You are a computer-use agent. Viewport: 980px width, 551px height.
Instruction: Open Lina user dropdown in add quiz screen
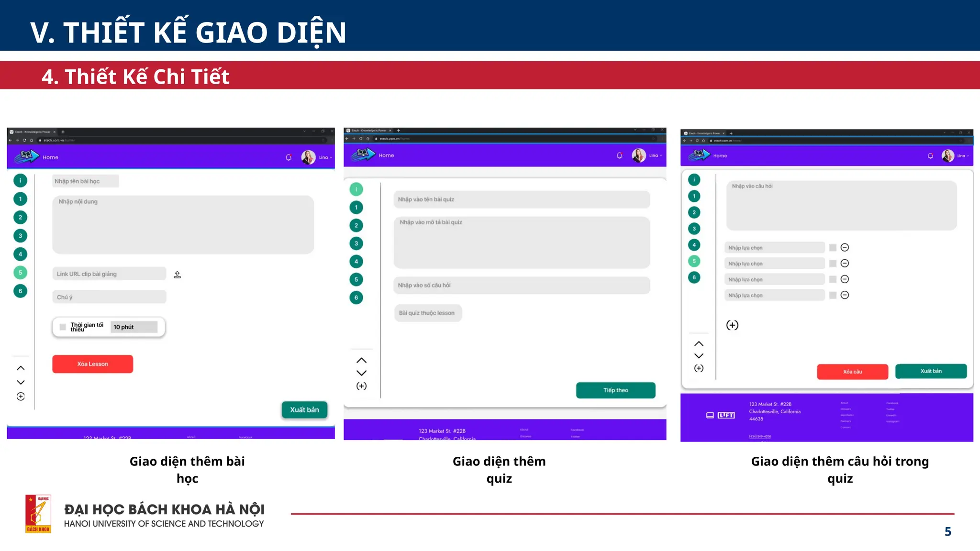pos(656,155)
